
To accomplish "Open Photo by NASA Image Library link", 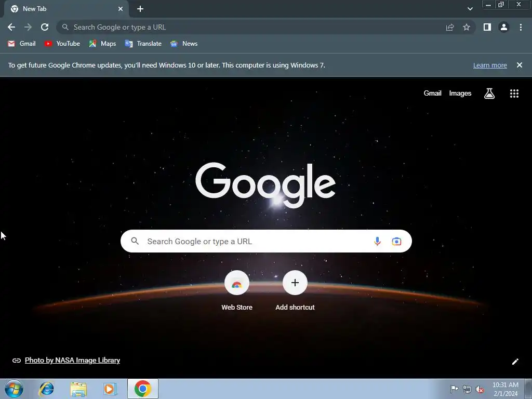I will 72,361.
